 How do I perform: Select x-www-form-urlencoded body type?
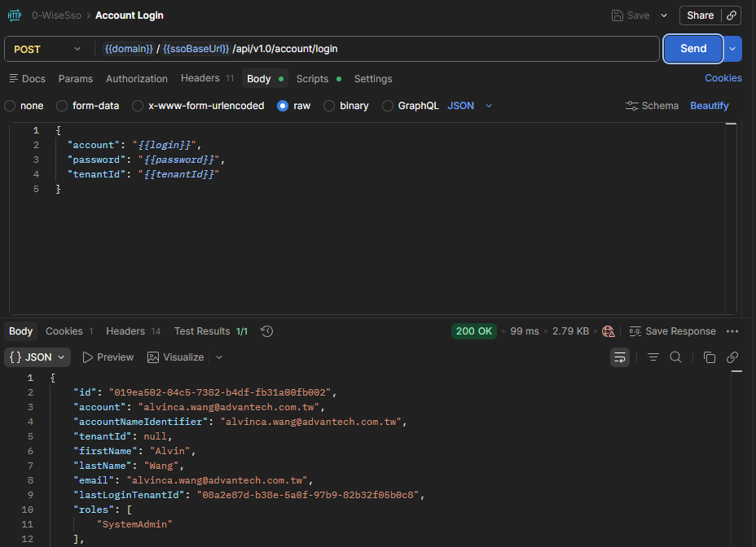138,106
